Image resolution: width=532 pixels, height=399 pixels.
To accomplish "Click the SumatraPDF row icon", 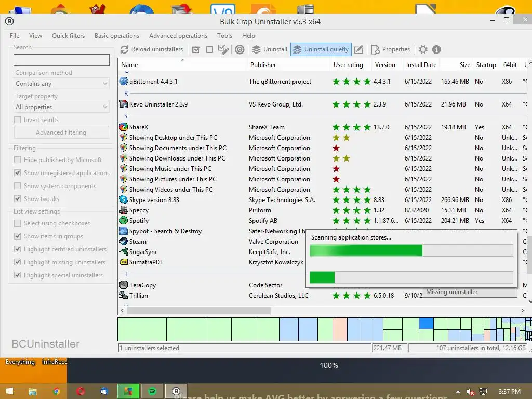I will click(x=124, y=262).
